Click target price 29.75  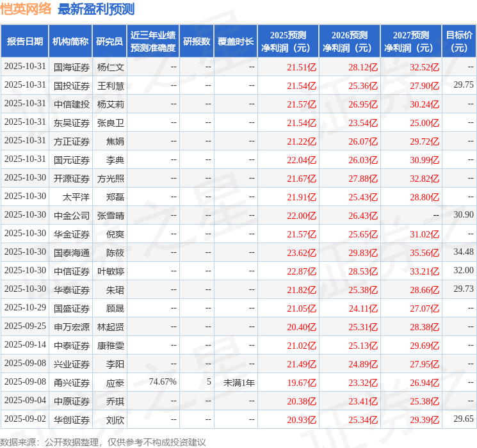[x=464, y=84]
